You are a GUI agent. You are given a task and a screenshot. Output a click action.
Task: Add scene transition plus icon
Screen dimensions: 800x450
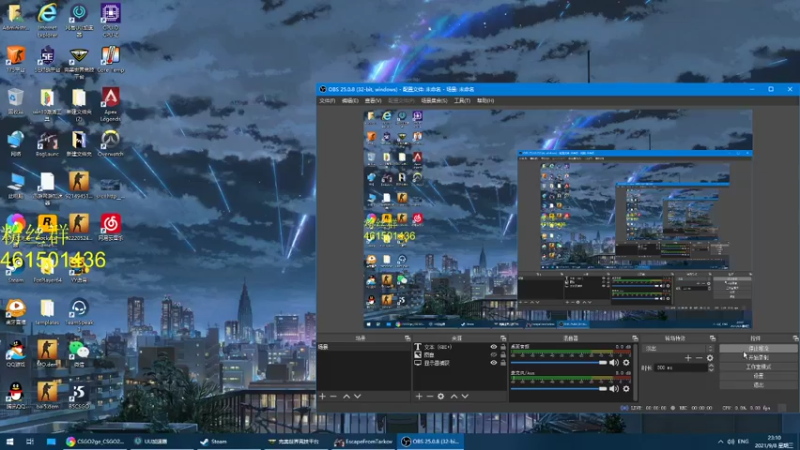click(x=688, y=358)
